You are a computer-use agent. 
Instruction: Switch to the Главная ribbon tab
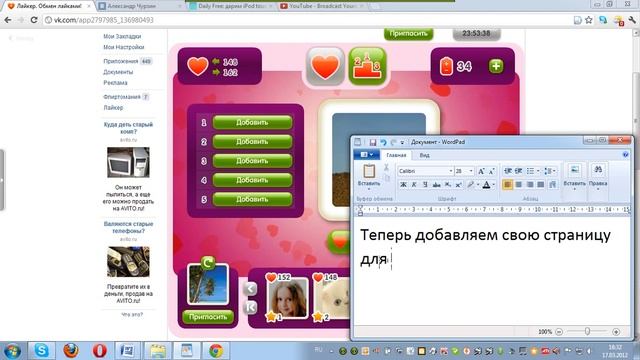[396, 155]
